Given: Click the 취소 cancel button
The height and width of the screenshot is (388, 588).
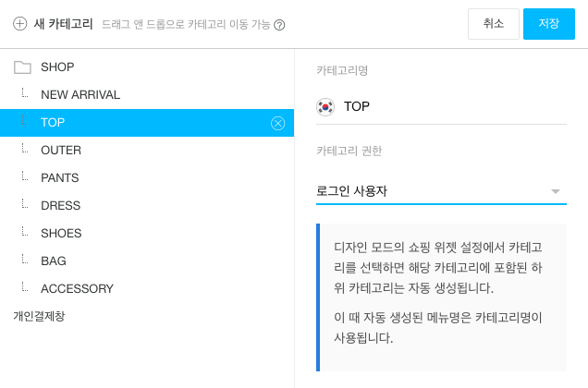Looking at the screenshot, I should tap(494, 24).
